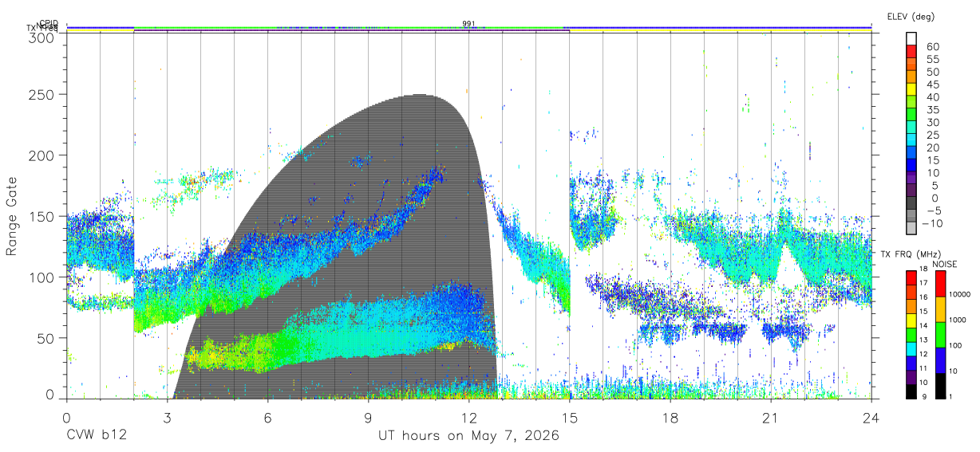Click the 1 label in NOISE legend

(x=950, y=396)
